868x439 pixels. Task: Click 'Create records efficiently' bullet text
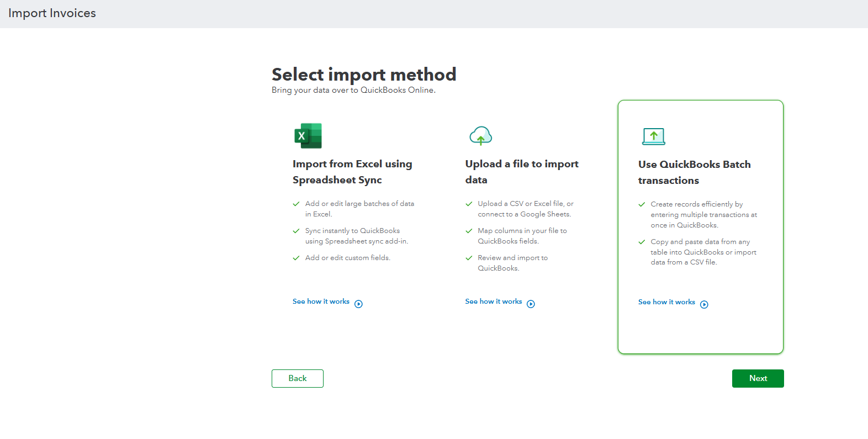704,215
